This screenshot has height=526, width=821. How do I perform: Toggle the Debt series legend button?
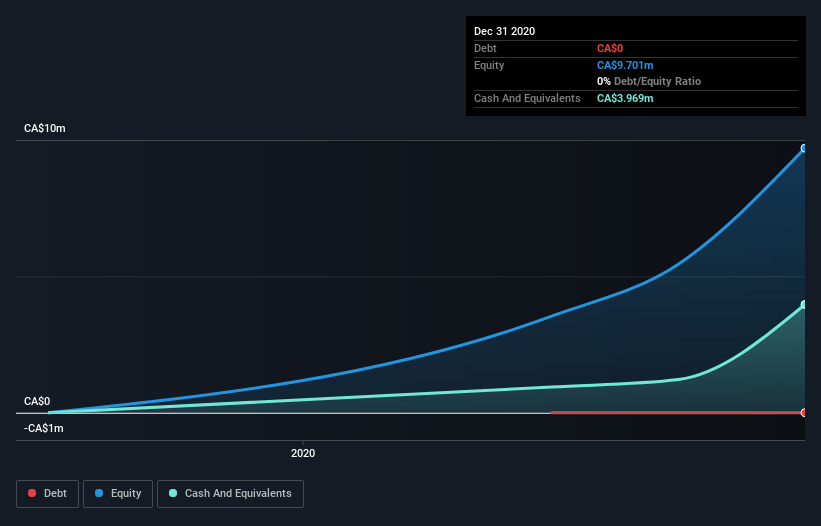48,494
